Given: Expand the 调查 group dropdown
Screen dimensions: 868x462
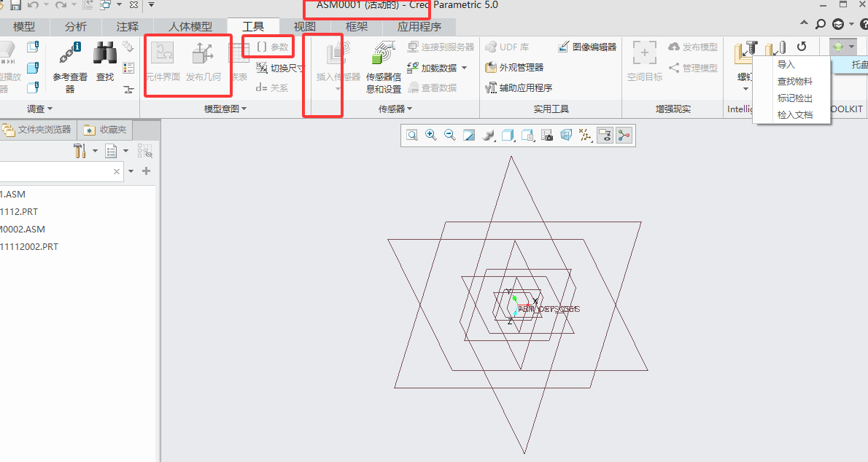Looking at the screenshot, I should coord(40,109).
